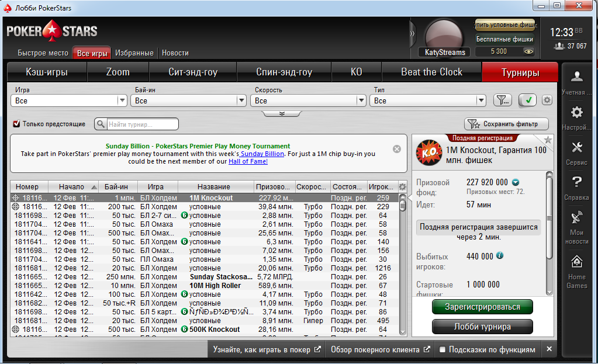598x364 pixels.
Task: Click the info icon beside 440 000
Action: coord(500,256)
